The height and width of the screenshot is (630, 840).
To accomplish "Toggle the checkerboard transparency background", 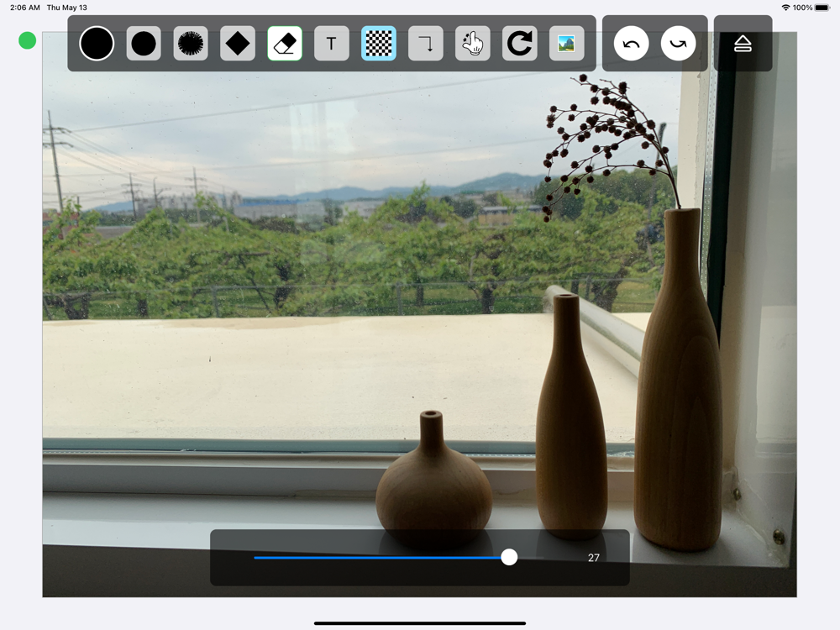I will [379, 44].
